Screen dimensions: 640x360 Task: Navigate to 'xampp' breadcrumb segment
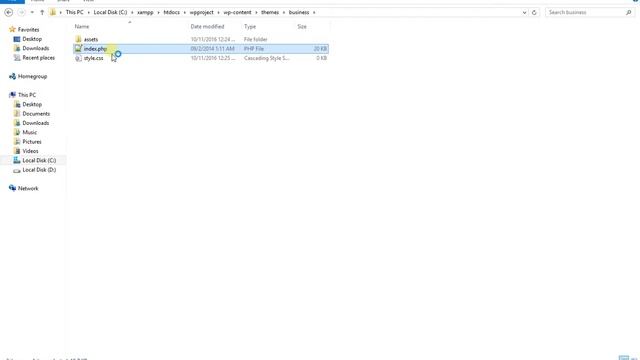[x=145, y=12]
